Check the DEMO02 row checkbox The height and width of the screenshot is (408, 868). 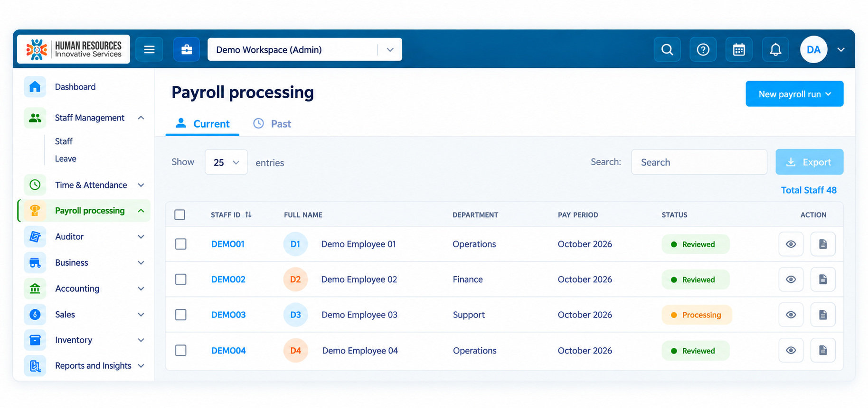[180, 279]
